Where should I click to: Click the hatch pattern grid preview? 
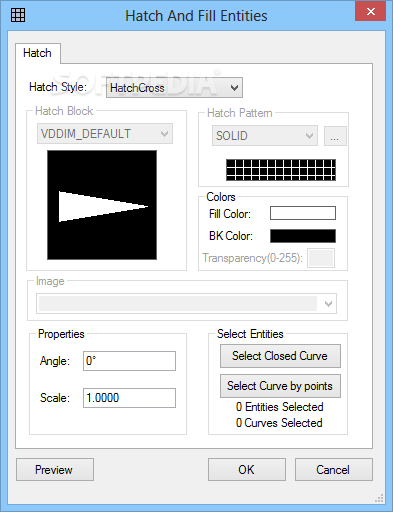pos(281,170)
